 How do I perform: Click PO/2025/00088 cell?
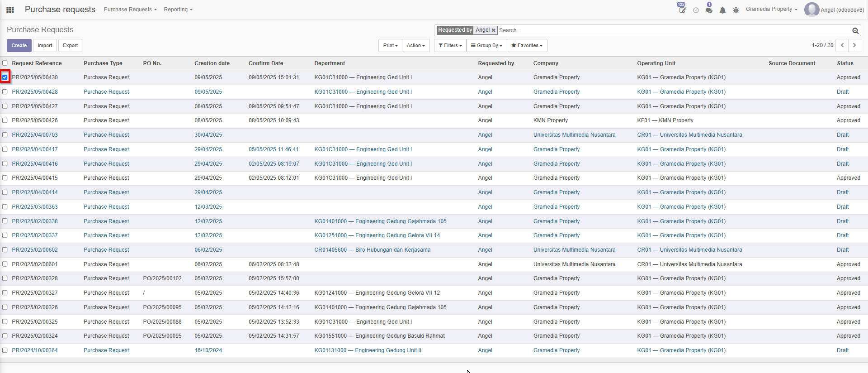[x=162, y=322]
